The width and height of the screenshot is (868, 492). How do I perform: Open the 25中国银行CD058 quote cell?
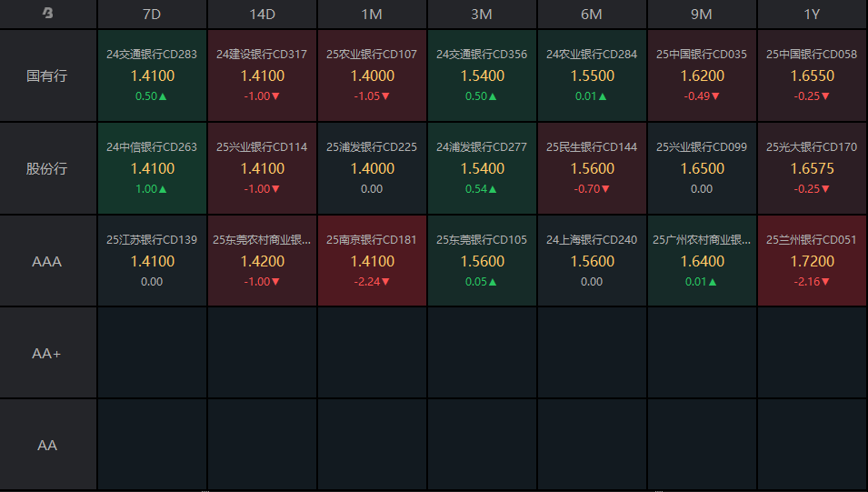812,75
